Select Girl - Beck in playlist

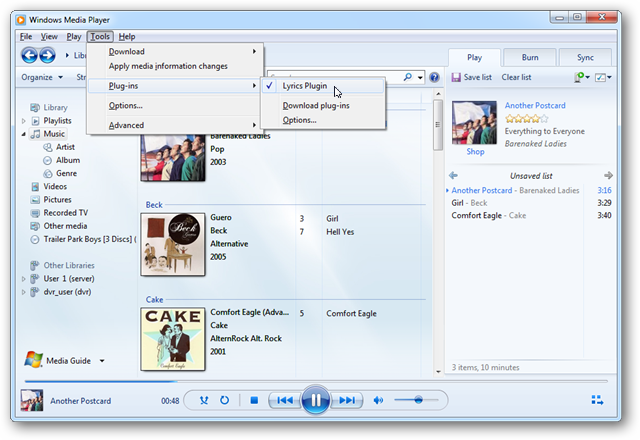pos(531,203)
